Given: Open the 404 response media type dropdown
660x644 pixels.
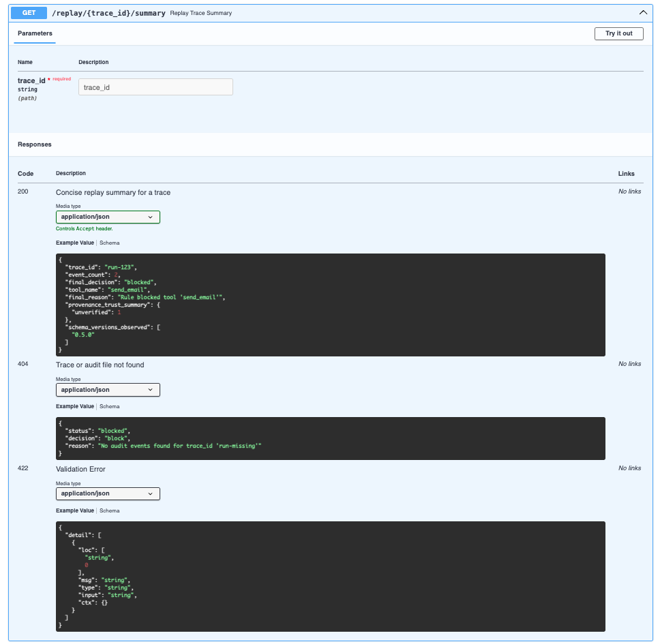Looking at the screenshot, I should coord(108,390).
